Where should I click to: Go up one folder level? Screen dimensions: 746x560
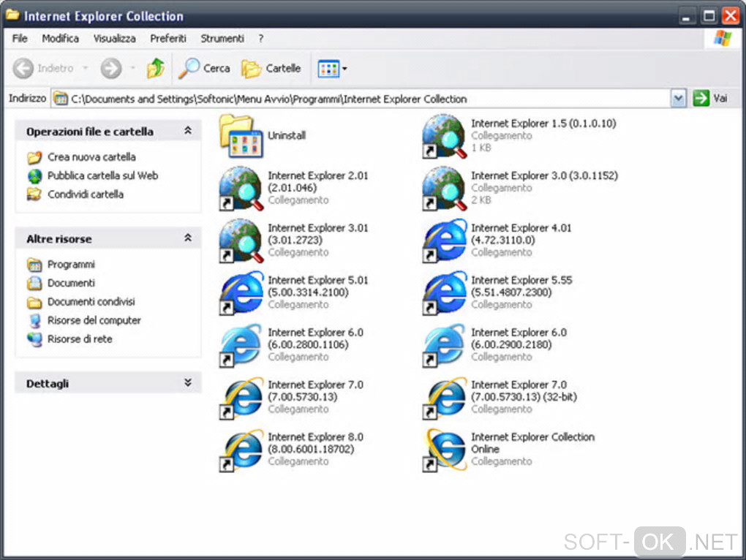155,69
